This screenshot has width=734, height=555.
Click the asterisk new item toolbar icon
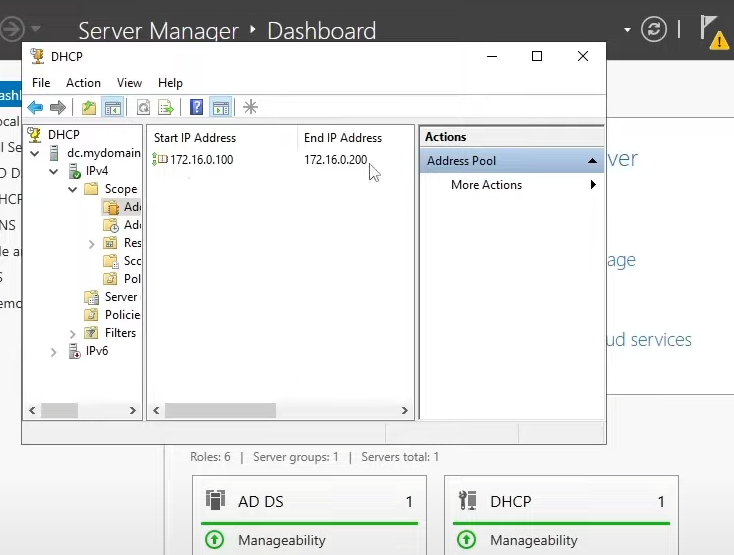click(x=250, y=107)
